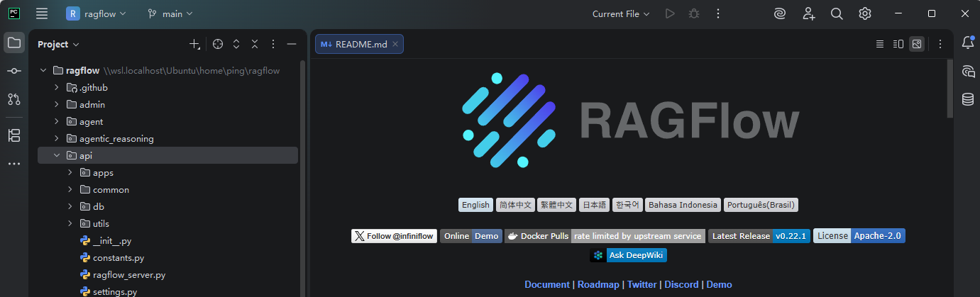Open Search Everywhere magnifier icon

[837, 13]
